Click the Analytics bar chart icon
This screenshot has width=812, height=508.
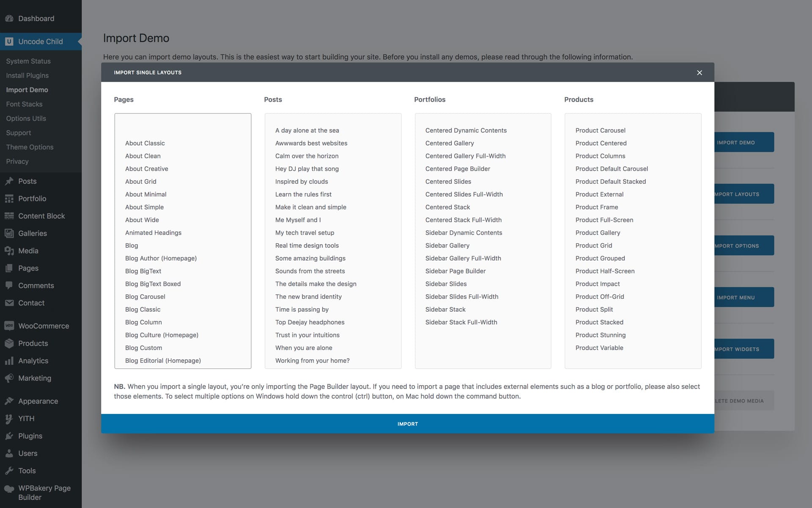[9, 361]
